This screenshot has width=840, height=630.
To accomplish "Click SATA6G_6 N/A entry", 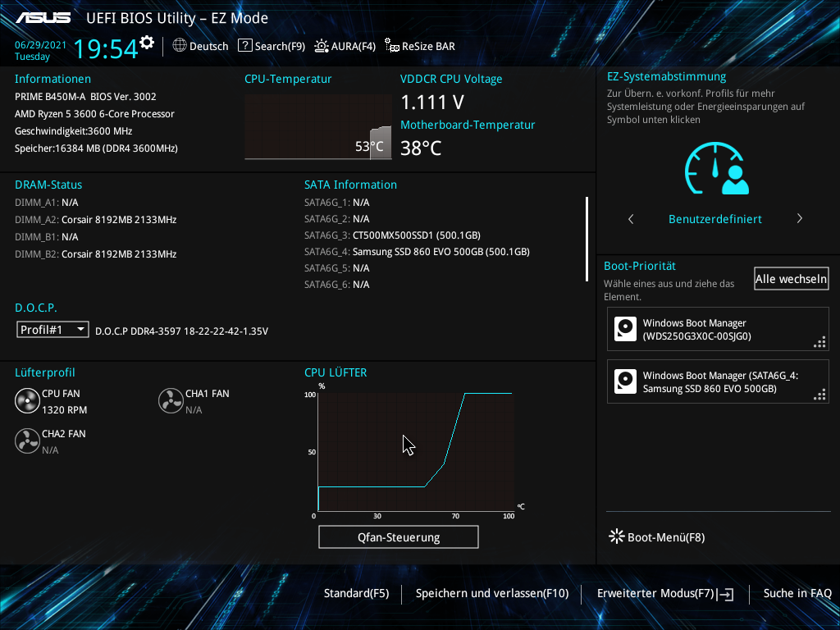I will coord(337,285).
